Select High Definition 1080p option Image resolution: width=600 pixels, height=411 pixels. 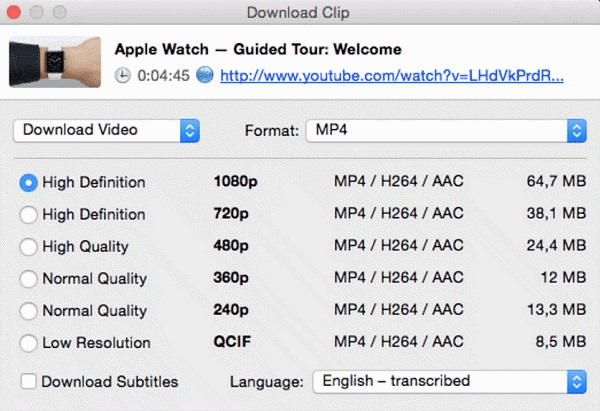pyautogui.click(x=28, y=183)
